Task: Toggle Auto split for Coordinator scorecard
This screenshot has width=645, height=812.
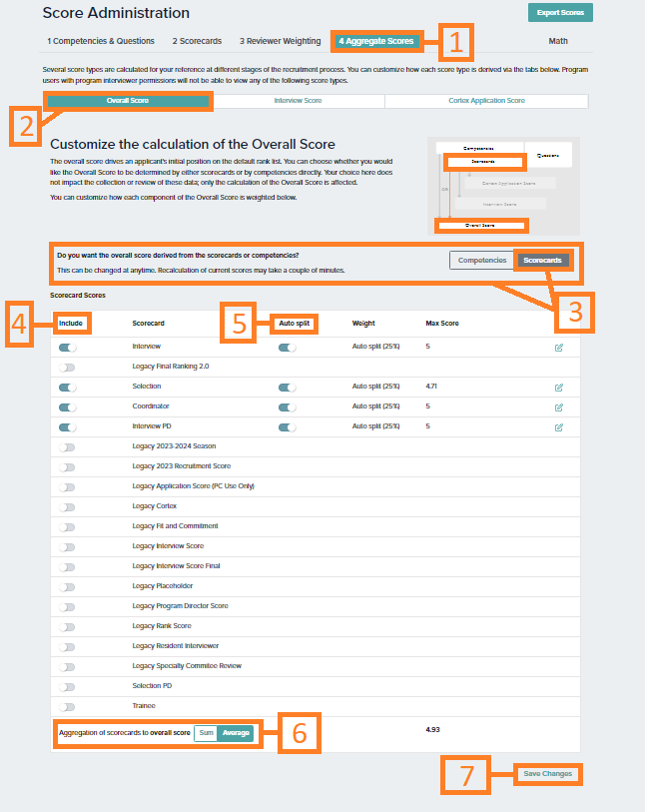Action: point(288,407)
